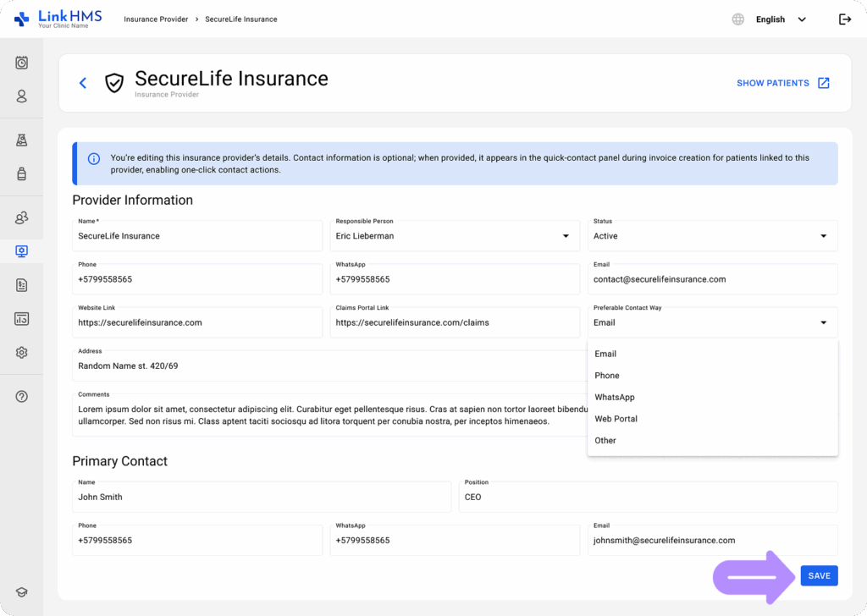Click the help question mark icon

coord(22,396)
